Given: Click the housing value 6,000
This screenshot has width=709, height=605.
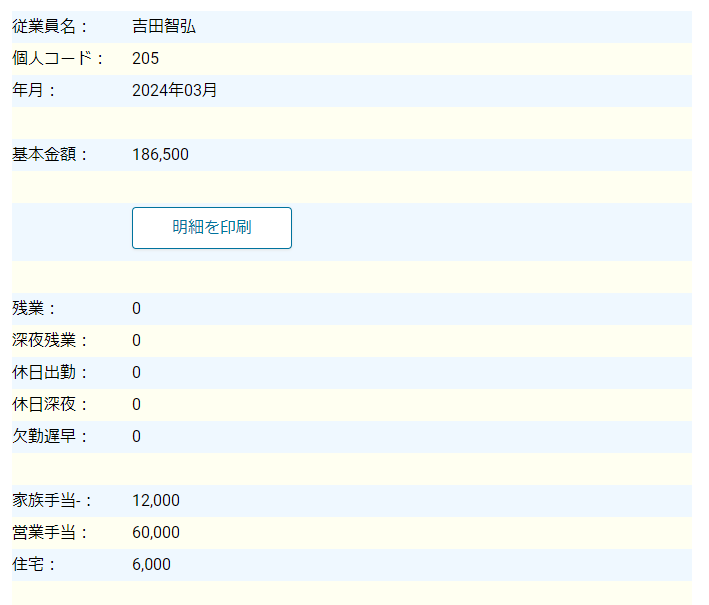Looking at the screenshot, I should click(151, 565).
